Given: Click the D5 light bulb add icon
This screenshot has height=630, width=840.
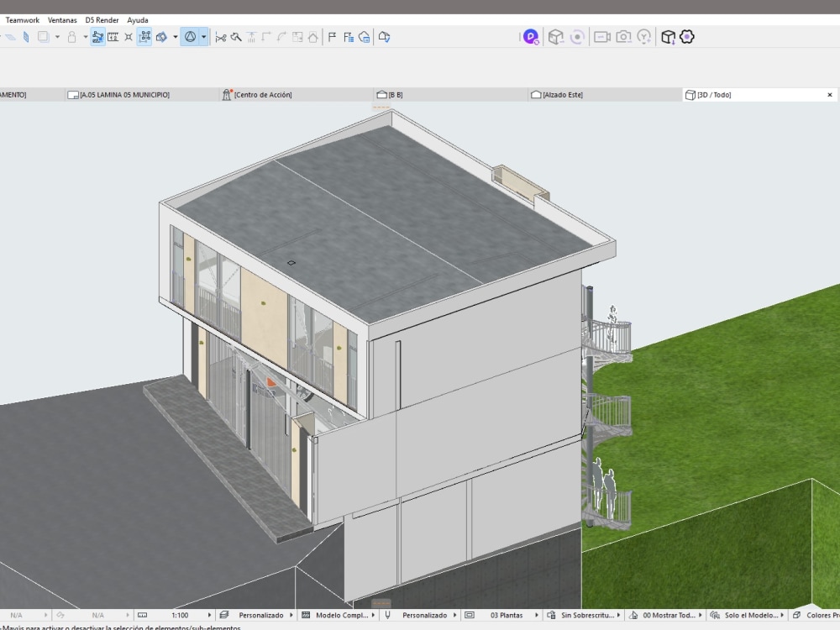Looking at the screenshot, I should (644, 37).
